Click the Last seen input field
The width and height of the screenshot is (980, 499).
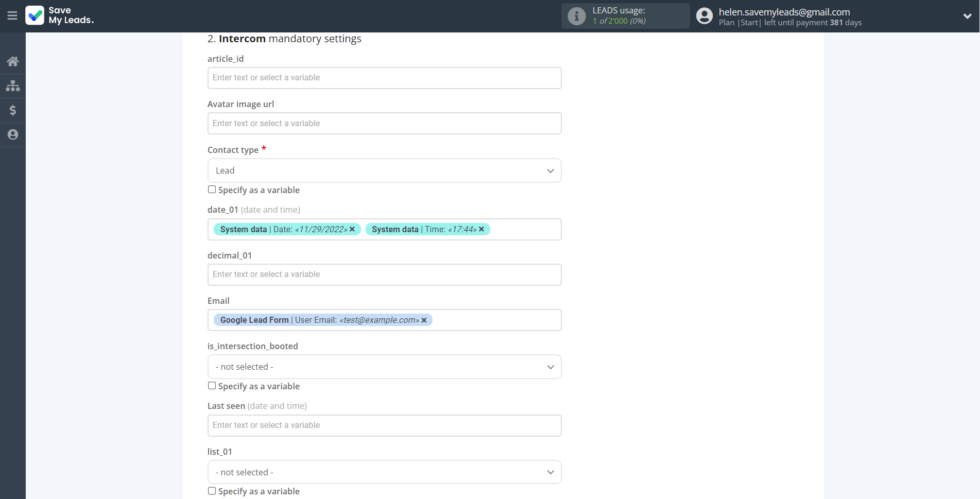click(x=384, y=425)
